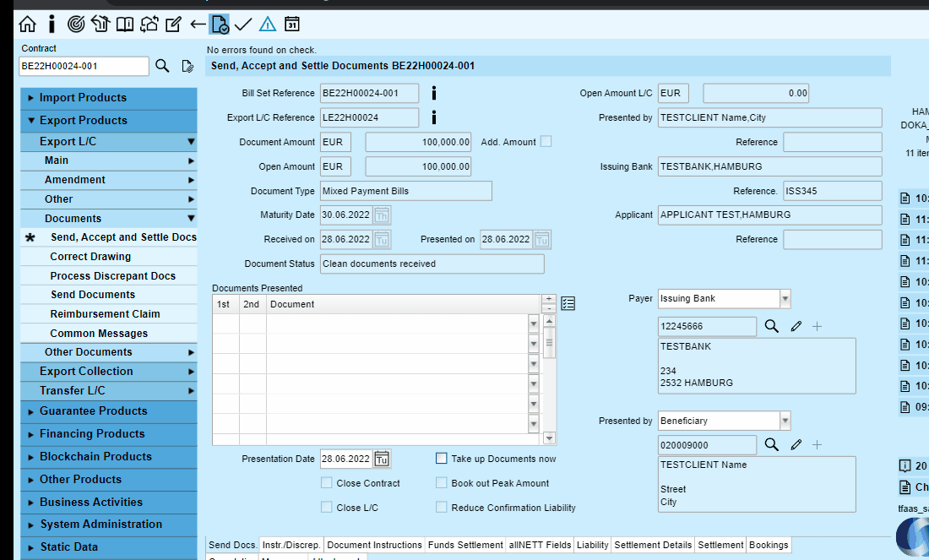Open the information icon in the toolbar
Screen dimensions: 929x560
click(x=52, y=24)
